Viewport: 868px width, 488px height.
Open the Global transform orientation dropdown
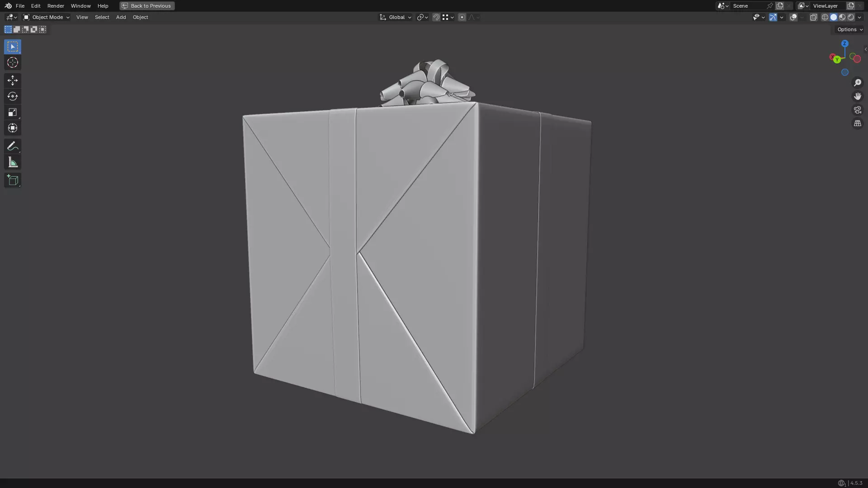(x=396, y=17)
